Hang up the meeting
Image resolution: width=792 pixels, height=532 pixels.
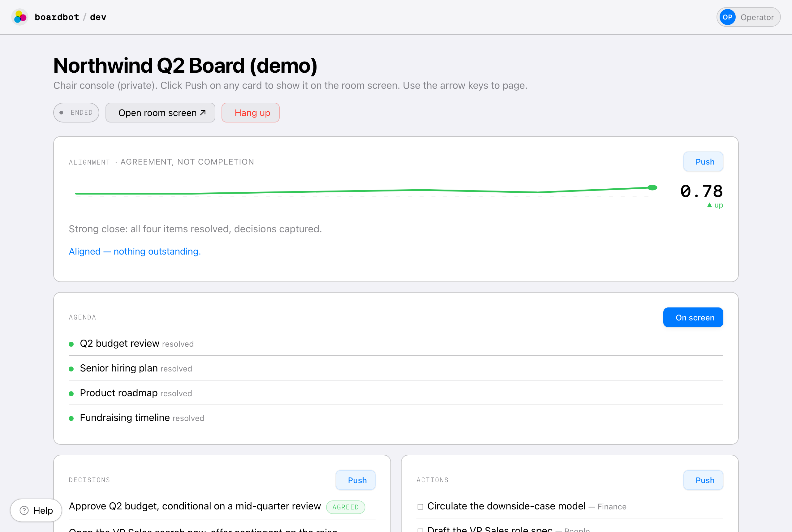(250, 113)
